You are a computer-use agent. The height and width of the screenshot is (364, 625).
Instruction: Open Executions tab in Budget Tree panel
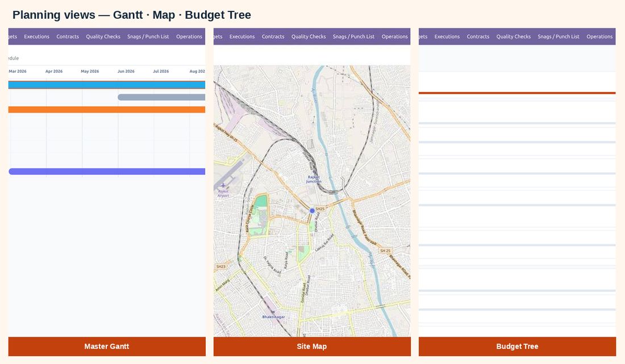pyautogui.click(x=447, y=36)
